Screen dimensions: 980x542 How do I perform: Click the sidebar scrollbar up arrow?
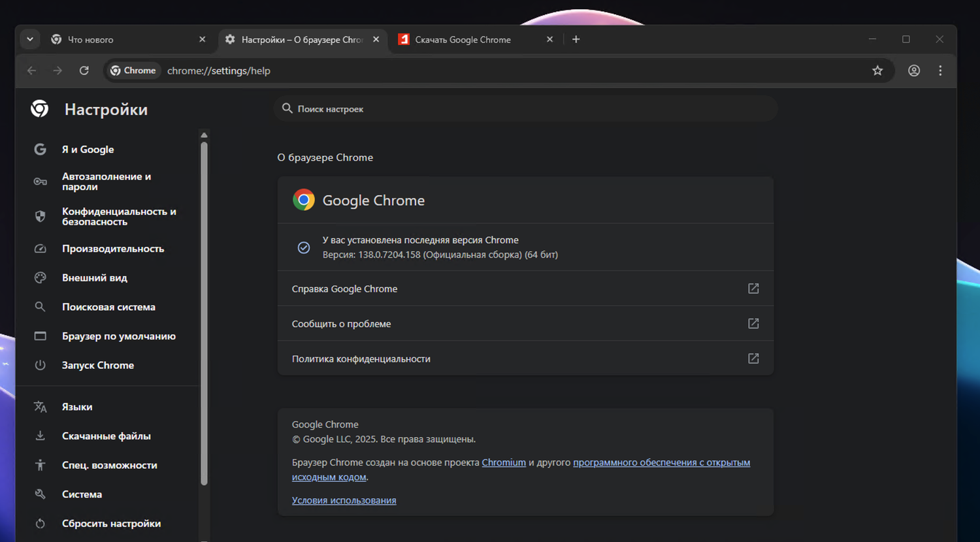tap(204, 135)
